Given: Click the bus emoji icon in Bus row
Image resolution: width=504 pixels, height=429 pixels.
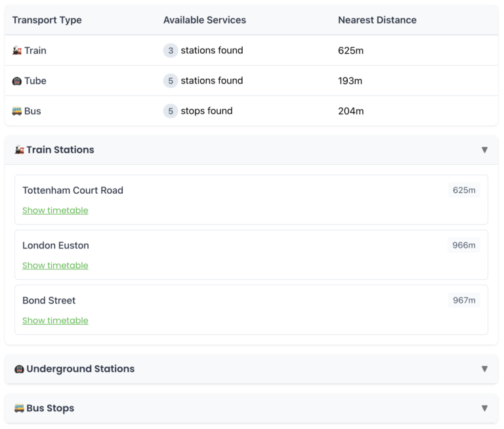Looking at the screenshot, I should pyautogui.click(x=17, y=111).
